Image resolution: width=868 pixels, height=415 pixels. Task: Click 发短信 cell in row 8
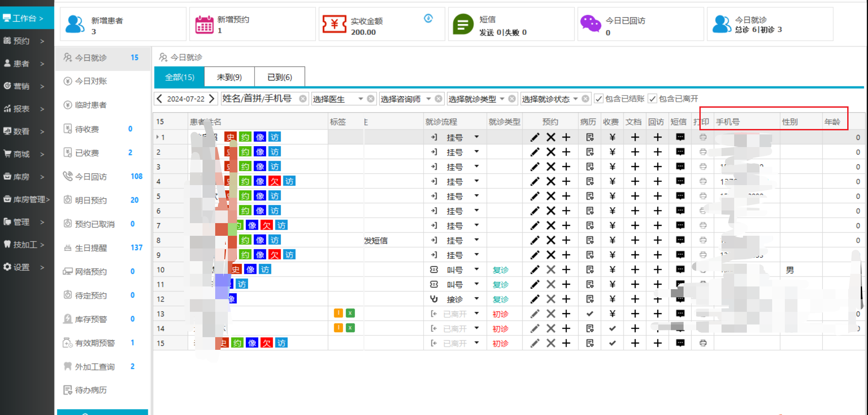coord(376,240)
